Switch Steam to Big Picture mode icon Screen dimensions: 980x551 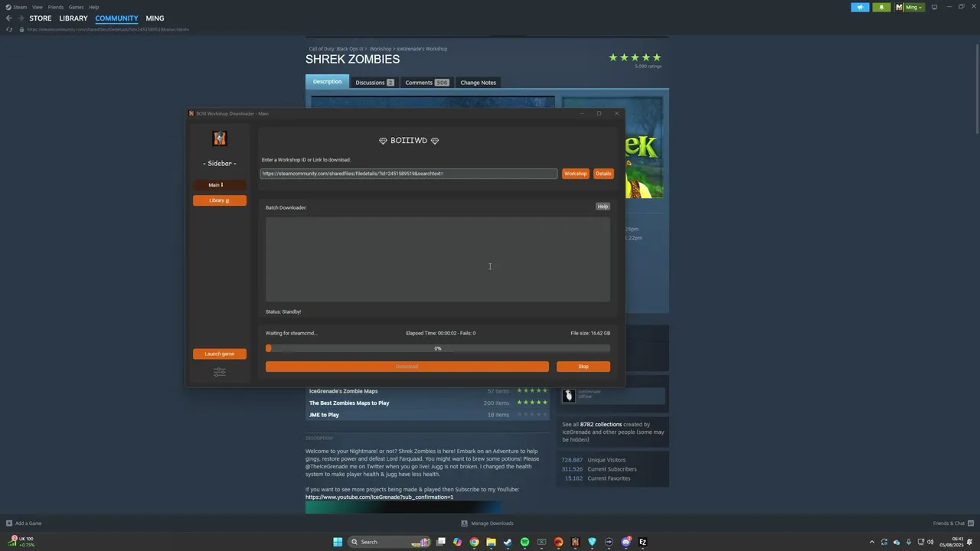[x=934, y=7]
